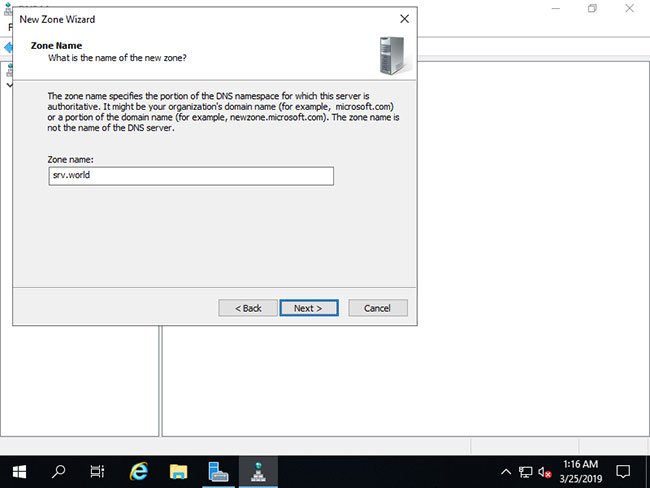Show hidden system tray icons

(506, 471)
